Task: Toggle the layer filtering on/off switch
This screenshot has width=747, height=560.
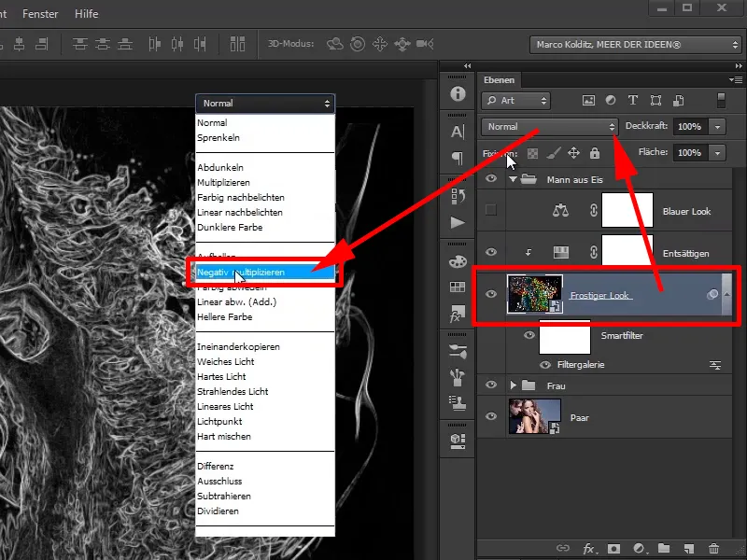Action: click(x=721, y=100)
